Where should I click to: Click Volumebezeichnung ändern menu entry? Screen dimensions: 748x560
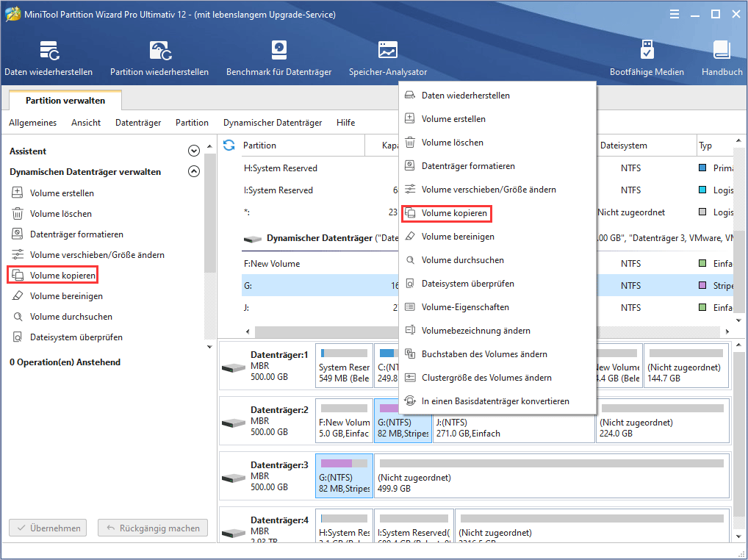pos(497,331)
